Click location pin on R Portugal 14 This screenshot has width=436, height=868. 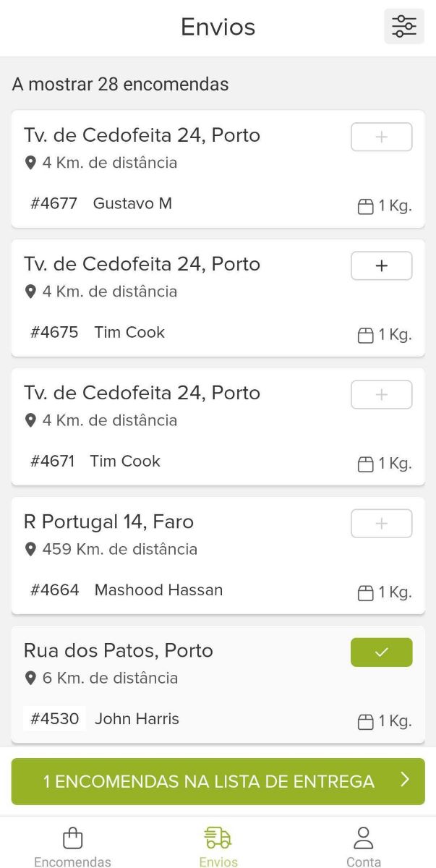(30, 549)
